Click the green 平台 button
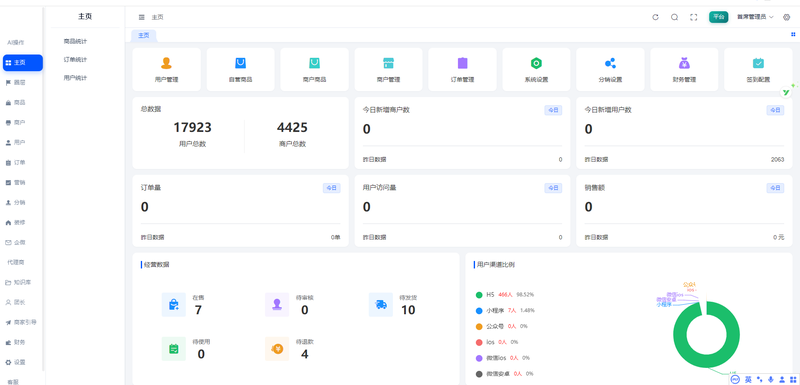 point(718,17)
